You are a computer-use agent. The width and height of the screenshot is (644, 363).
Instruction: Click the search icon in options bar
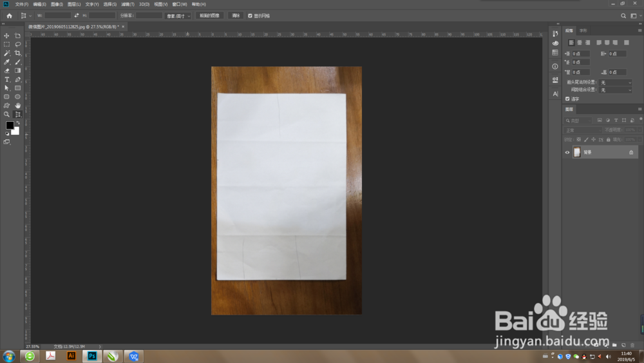(623, 15)
